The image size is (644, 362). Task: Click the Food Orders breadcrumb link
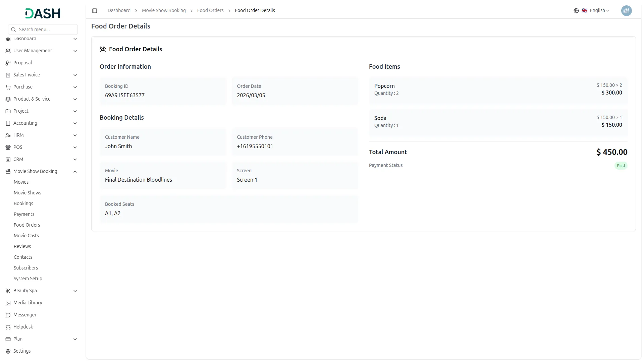coord(210,10)
